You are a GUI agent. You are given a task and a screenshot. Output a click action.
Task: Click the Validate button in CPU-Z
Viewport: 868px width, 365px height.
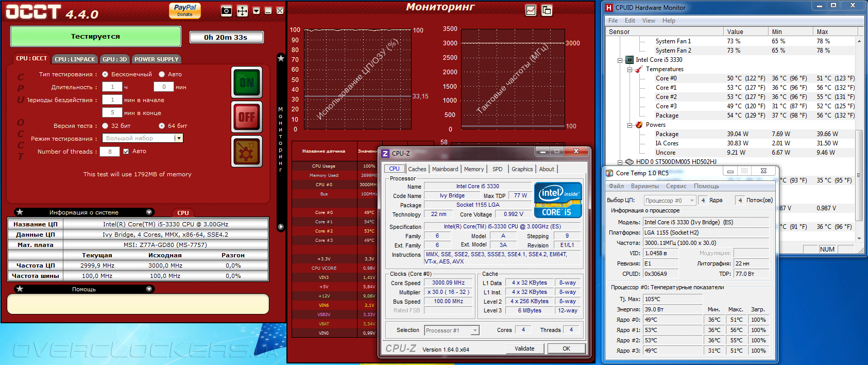[x=524, y=349]
